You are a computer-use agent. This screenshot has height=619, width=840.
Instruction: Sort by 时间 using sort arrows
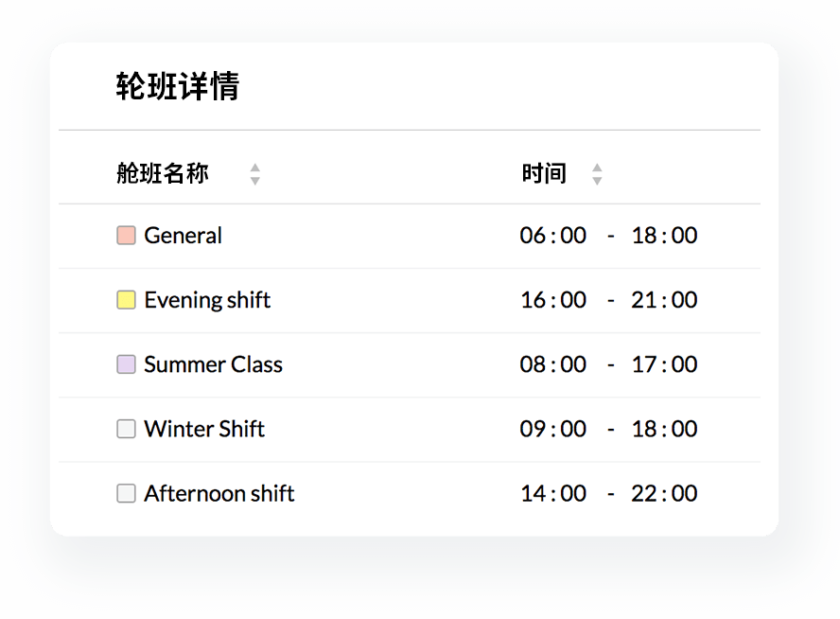pos(597,174)
